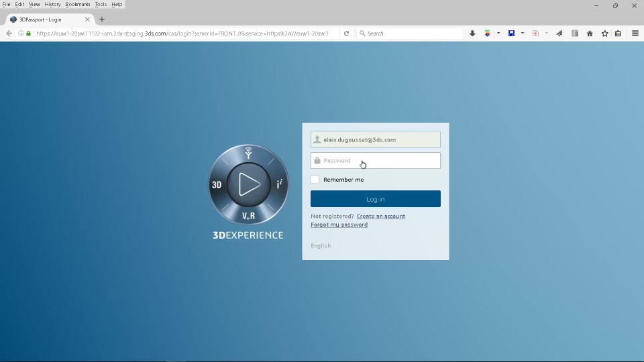Click the blue floppy disk save icon

tap(511, 34)
